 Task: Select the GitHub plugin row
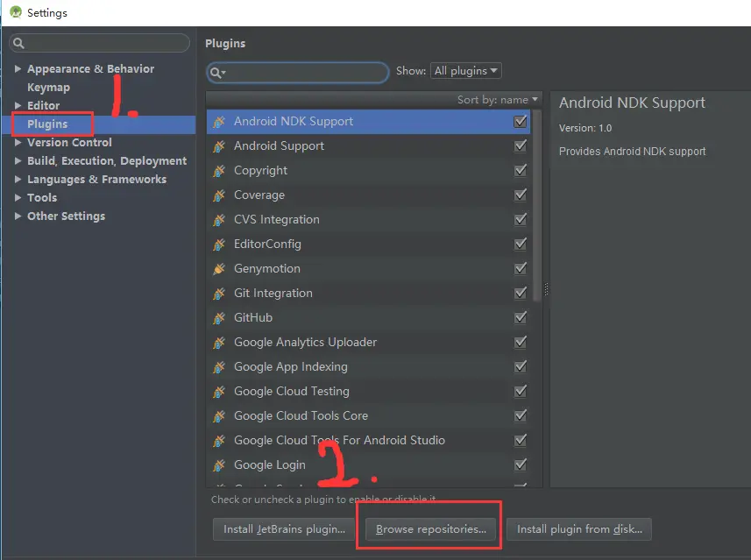pos(369,317)
